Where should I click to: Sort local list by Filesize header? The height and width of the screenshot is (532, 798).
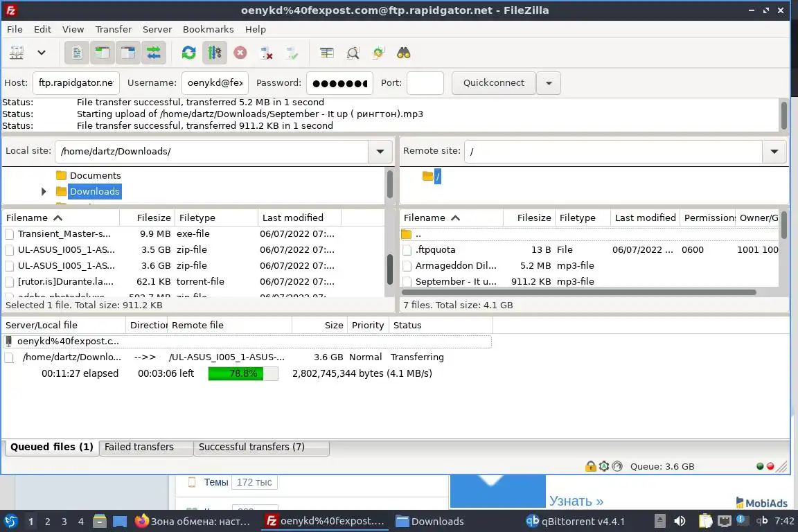[148, 218]
